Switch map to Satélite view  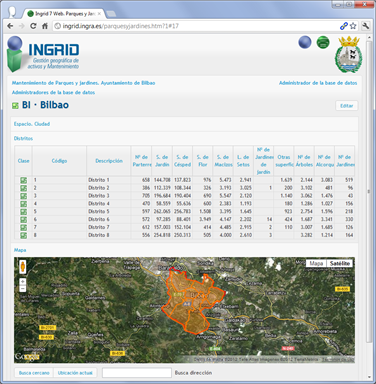340,263
